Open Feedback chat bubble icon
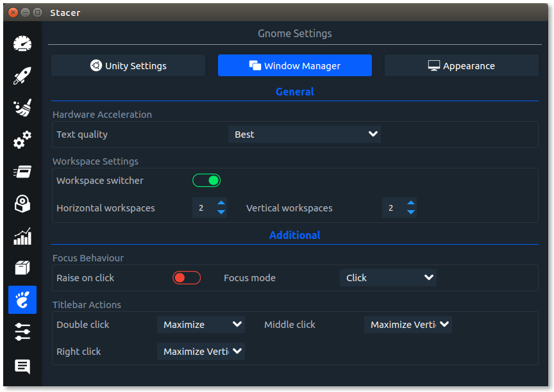The height and width of the screenshot is (392, 554). [x=22, y=366]
